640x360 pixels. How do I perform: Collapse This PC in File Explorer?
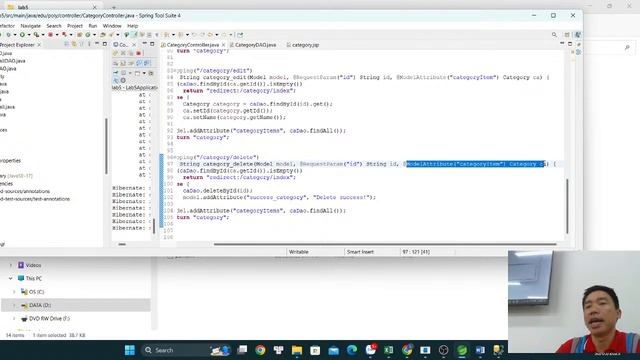pyautogui.click(x=11, y=278)
